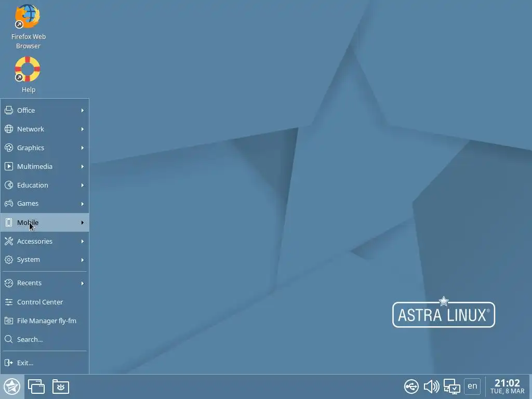Expand the Education submenu arrow
Screen dimensions: 532x399
pos(83,185)
